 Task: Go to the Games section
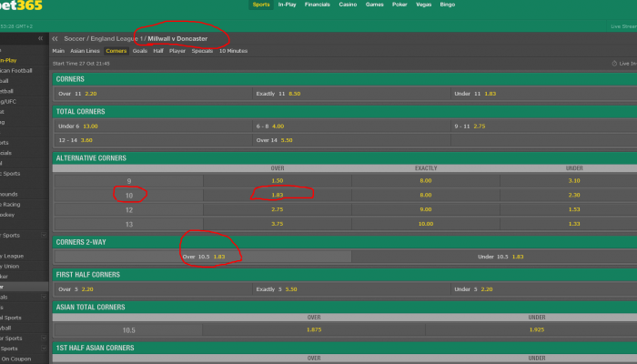[374, 5]
